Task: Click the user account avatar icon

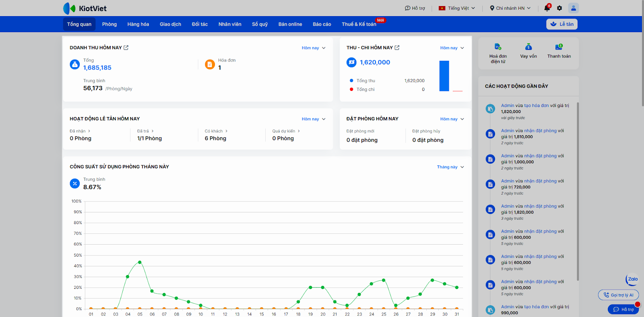Action: click(573, 8)
